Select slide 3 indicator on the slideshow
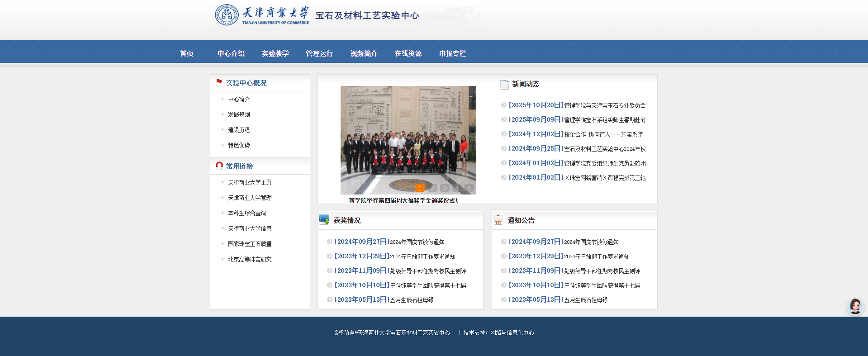The width and height of the screenshot is (868, 356). pyautogui.click(x=444, y=188)
